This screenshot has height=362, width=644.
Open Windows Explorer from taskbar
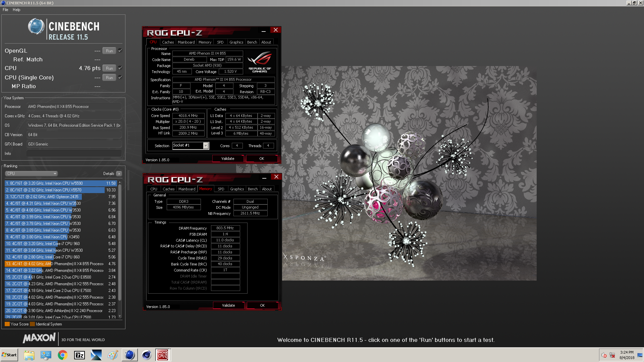point(29,355)
